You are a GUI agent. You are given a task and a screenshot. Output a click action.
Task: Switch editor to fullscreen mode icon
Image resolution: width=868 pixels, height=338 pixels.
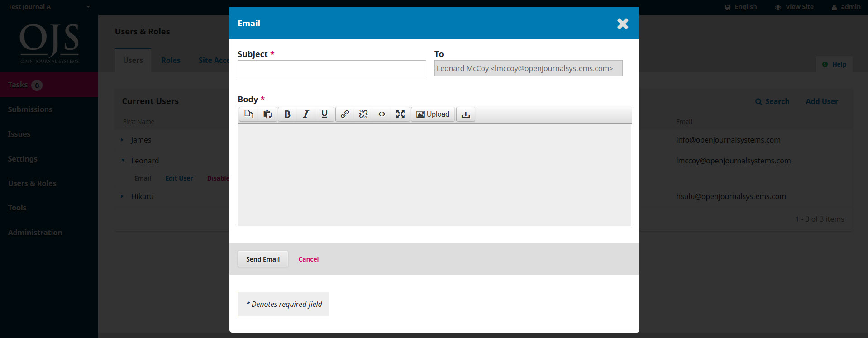point(401,114)
